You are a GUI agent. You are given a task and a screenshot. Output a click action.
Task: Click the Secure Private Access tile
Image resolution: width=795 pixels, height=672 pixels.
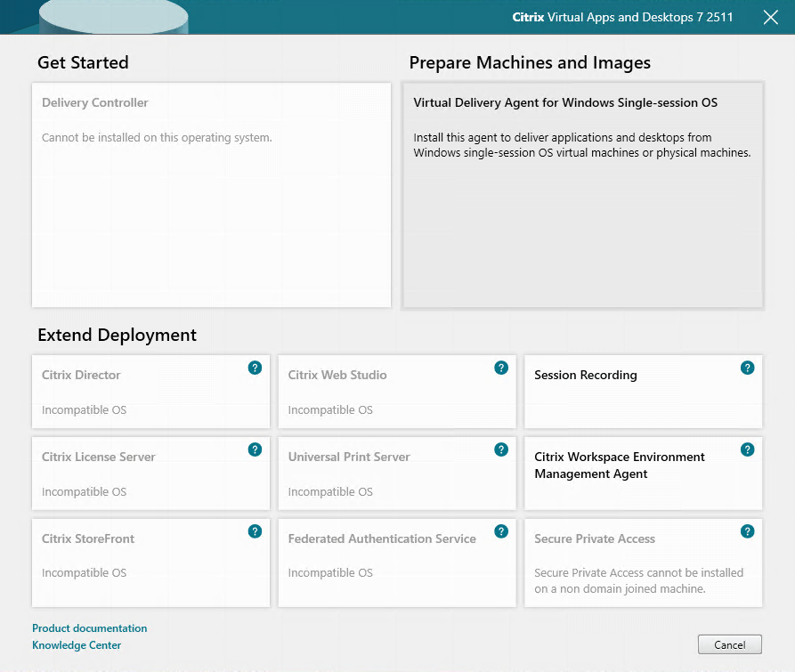(632, 561)
